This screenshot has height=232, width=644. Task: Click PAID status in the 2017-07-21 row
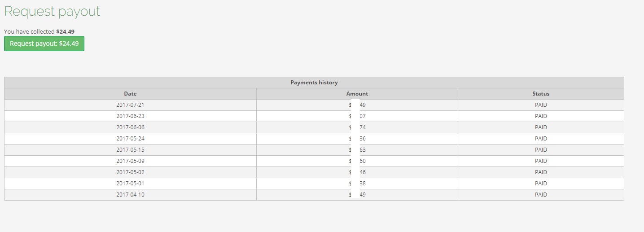click(x=541, y=105)
